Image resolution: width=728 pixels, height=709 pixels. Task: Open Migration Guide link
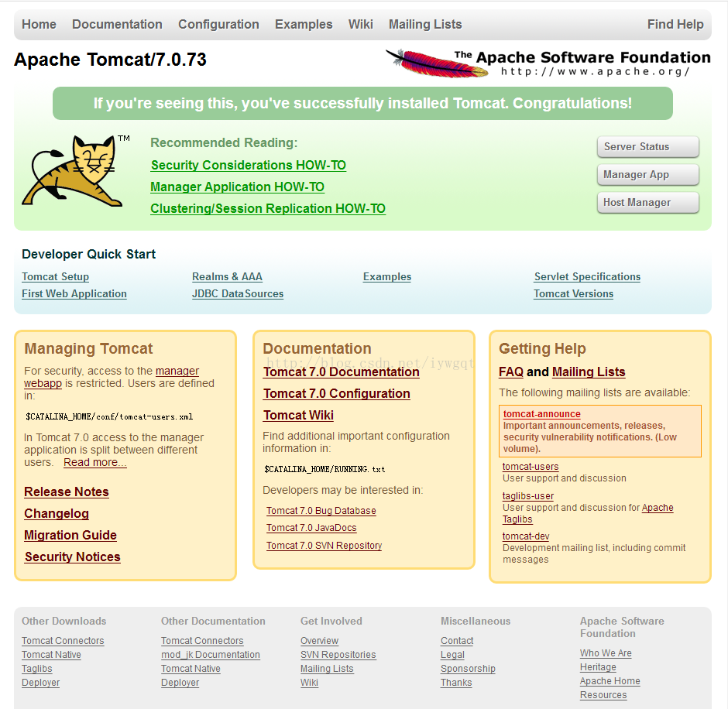click(70, 536)
